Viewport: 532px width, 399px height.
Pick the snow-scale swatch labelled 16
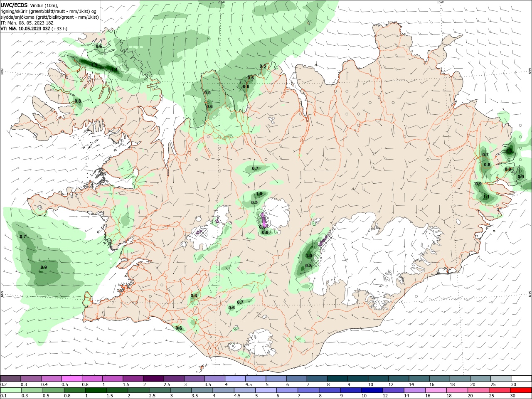[x=440, y=379]
